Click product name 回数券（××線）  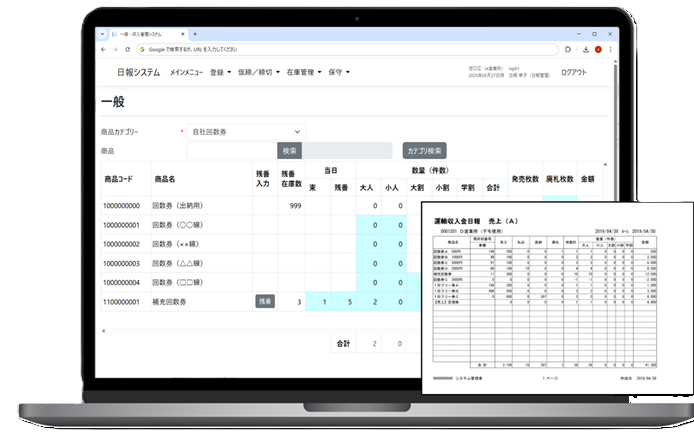pyautogui.click(x=176, y=244)
